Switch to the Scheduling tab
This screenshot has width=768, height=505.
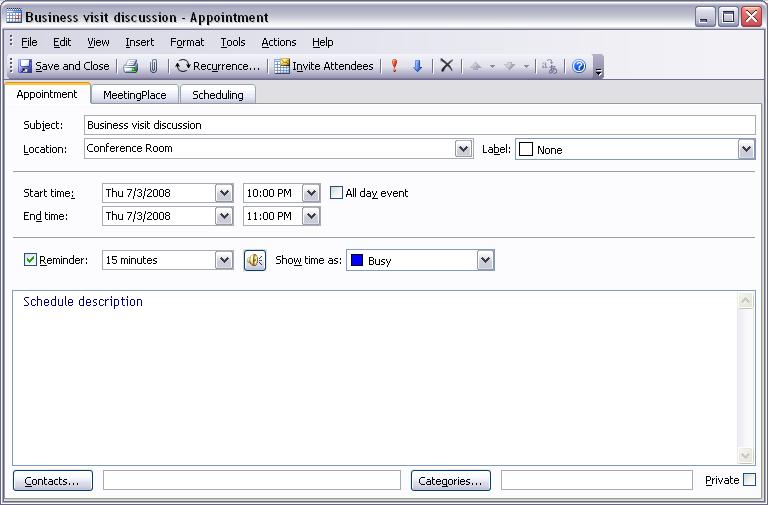tap(217, 95)
